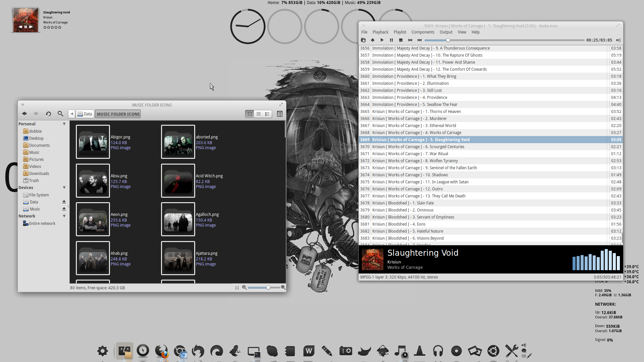Click the Inkscape icon in the taskbar

point(382,351)
